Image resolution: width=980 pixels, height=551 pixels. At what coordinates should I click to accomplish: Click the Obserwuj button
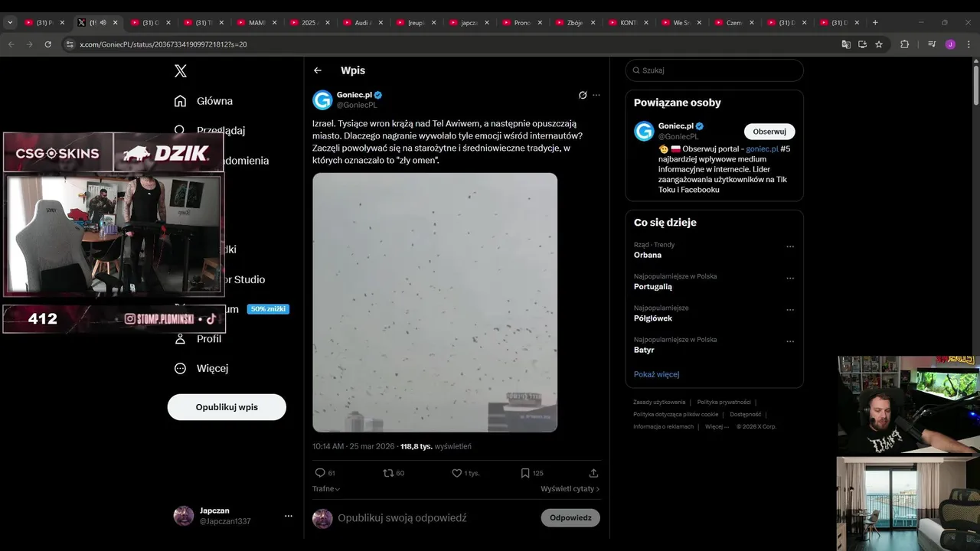(x=769, y=132)
